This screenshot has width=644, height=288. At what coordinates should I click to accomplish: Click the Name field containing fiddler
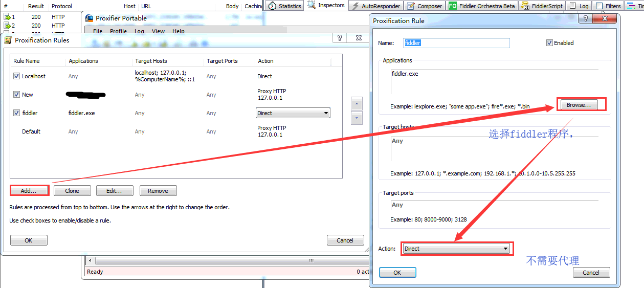tap(457, 43)
